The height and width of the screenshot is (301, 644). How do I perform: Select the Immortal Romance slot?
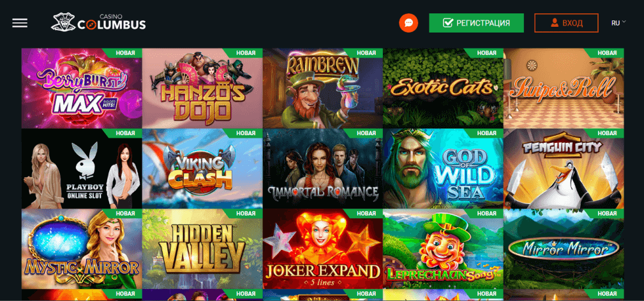tap(323, 169)
